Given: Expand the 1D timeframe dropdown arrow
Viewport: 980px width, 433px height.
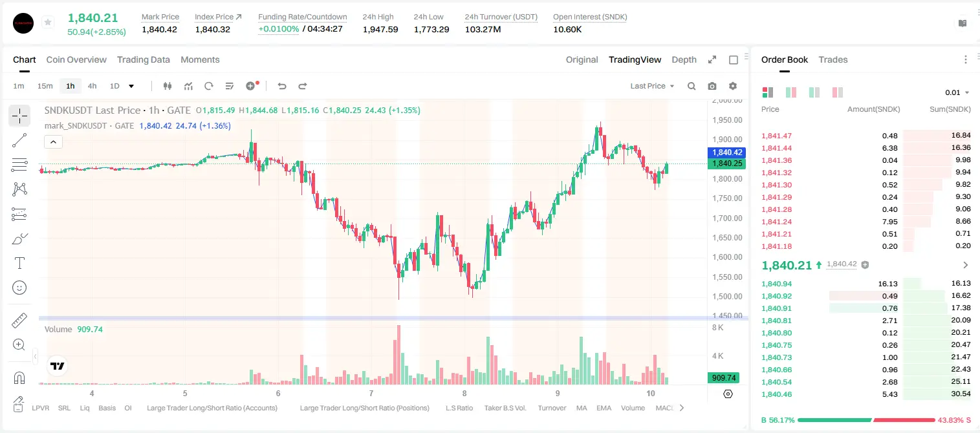Looking at the screenshot, I should (x=131, y=86).
